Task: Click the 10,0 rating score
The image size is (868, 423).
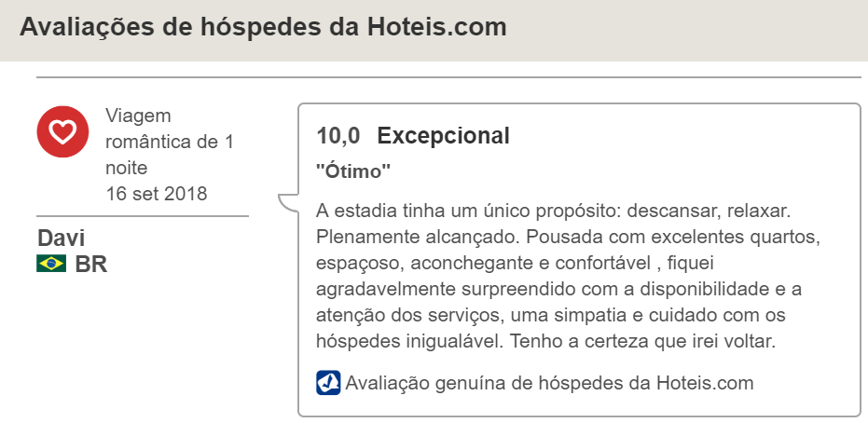Action: 338,136
